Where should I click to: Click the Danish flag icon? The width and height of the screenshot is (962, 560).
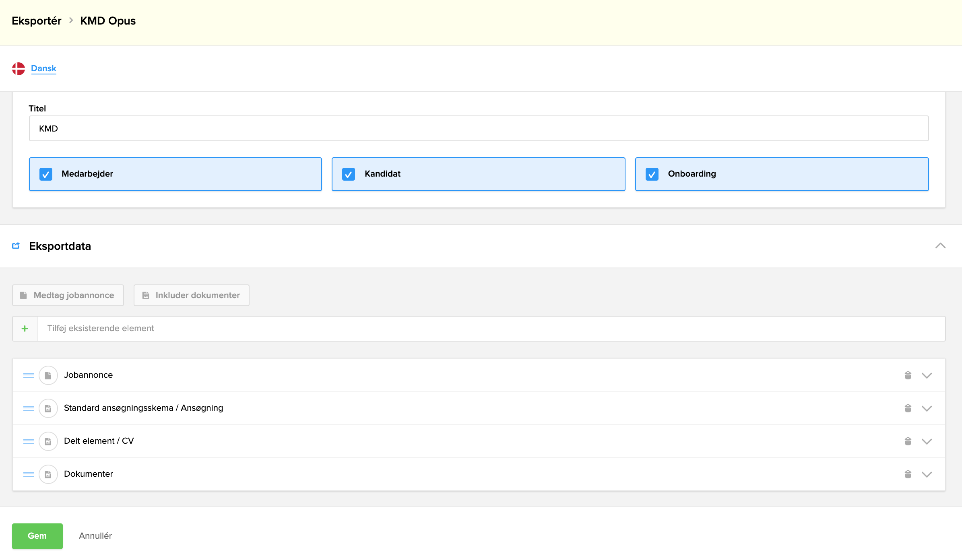(x=19, y=68)
